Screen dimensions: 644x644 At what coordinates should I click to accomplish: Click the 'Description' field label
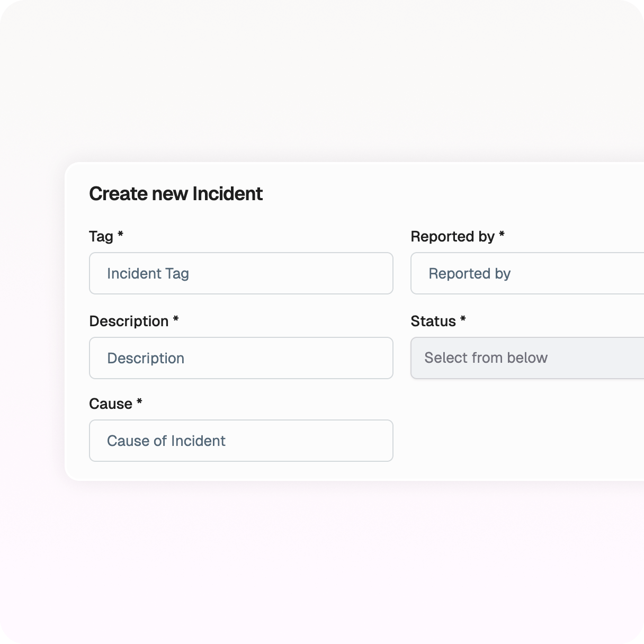129,321
